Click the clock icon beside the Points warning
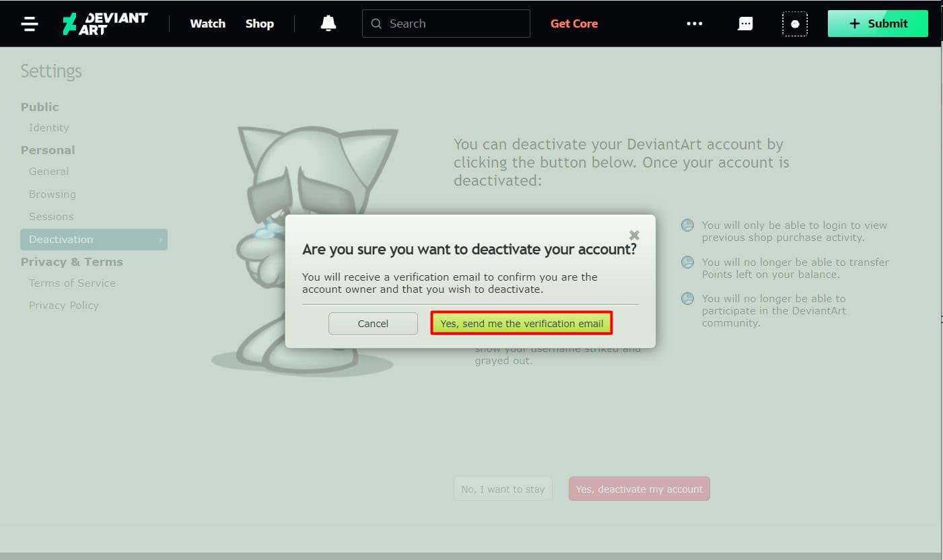The height and width of the screenshot is (560, 943). [687, 262]
